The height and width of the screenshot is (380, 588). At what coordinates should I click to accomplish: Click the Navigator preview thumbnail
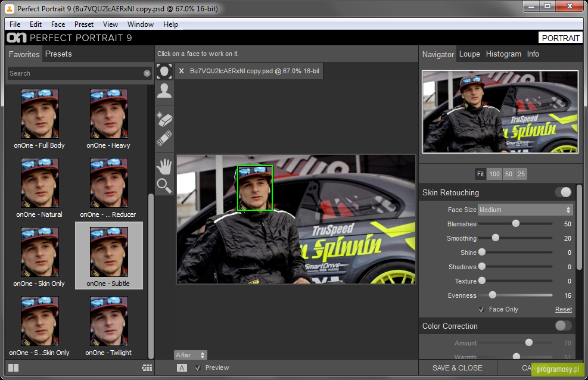pos(500,112)
